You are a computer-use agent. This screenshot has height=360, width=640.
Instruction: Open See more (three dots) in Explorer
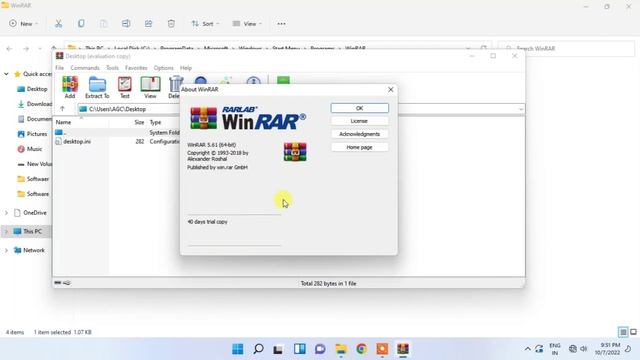pos(281,24)
